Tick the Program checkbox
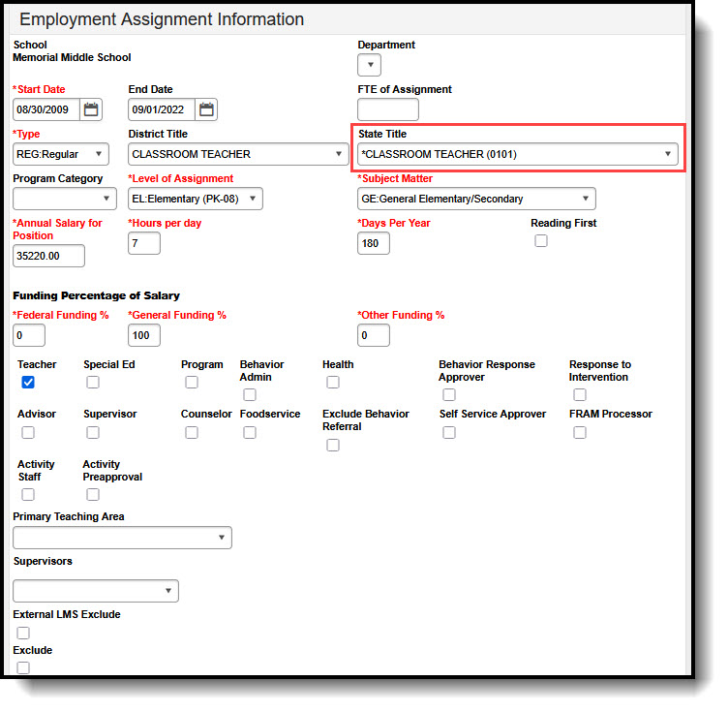 click(192, 383)
